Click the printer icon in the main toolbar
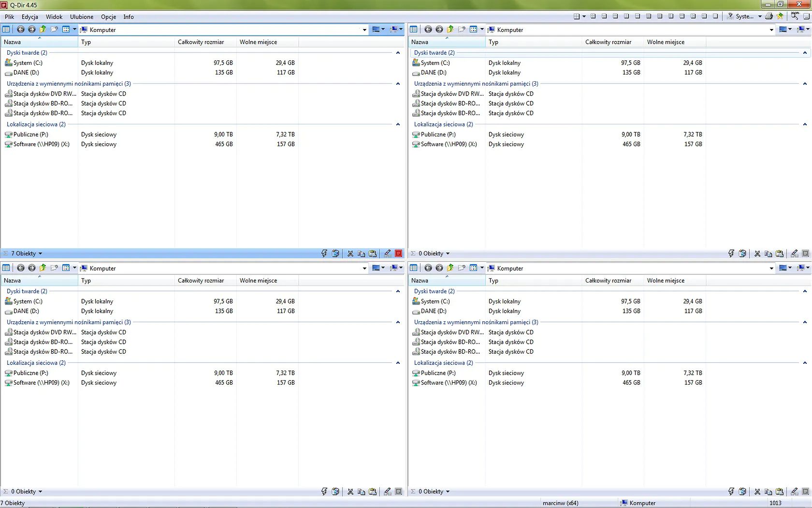The height and width of the screenshot is (508, 812). click(x=769, y=16)
